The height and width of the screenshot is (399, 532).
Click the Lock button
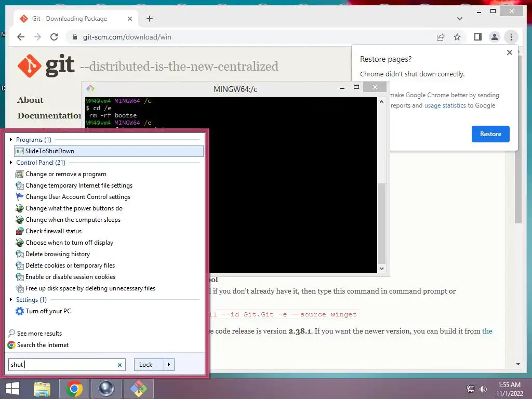click(149, 365)
